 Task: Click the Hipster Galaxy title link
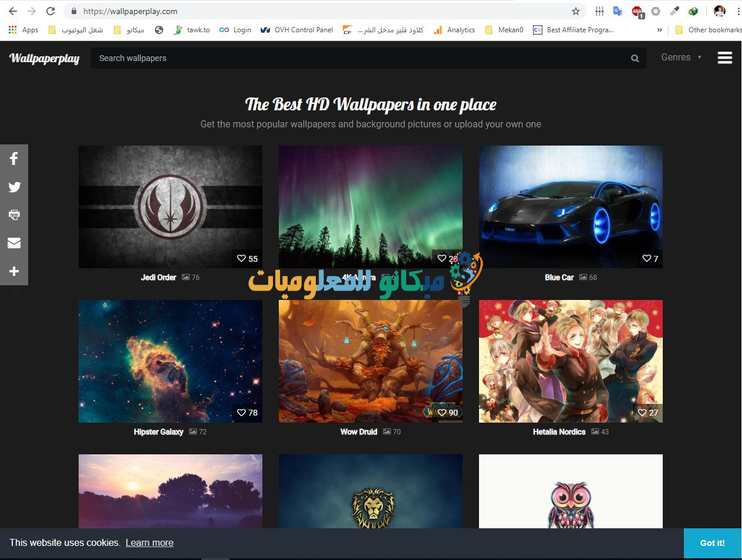(158, 432)
